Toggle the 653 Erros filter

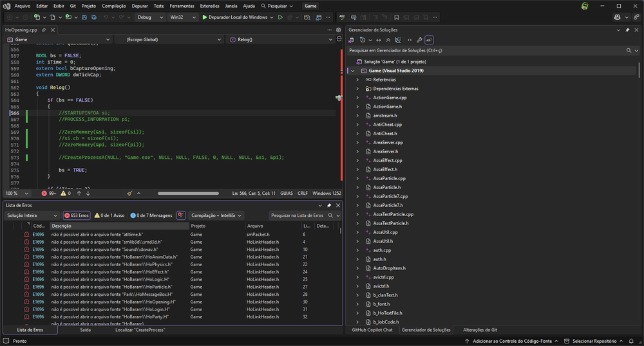[x=76, y=215]
